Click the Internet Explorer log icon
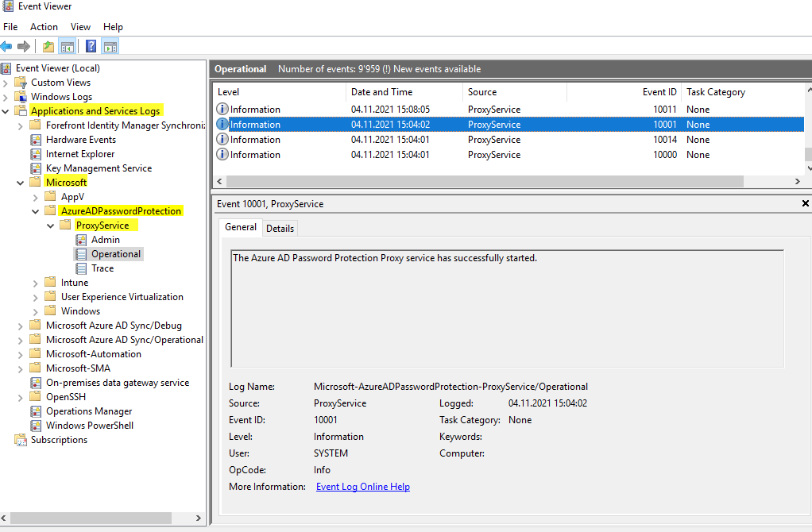Screen dimensions: 812x532 [36, 154]
